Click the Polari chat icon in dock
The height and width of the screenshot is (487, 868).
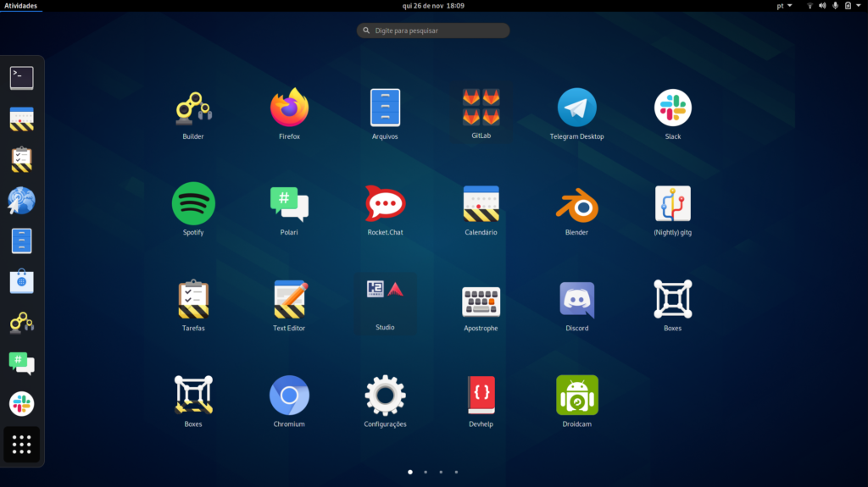[x=21, y=363]
